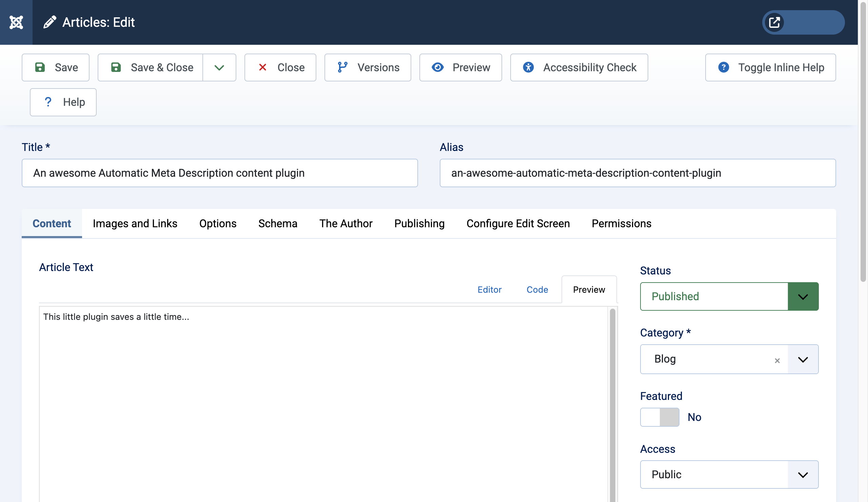Click the Help question mark icon
Image resolution: width=868 pixels, height=502 pixels.
point(48,102)
